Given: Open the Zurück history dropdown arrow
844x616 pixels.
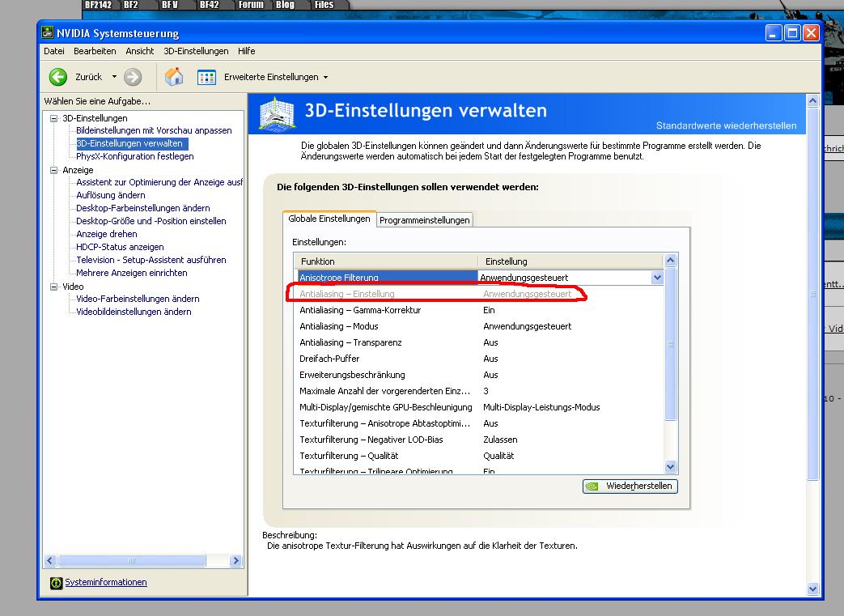Looking at the screenshot, I should tap(114, 77).
